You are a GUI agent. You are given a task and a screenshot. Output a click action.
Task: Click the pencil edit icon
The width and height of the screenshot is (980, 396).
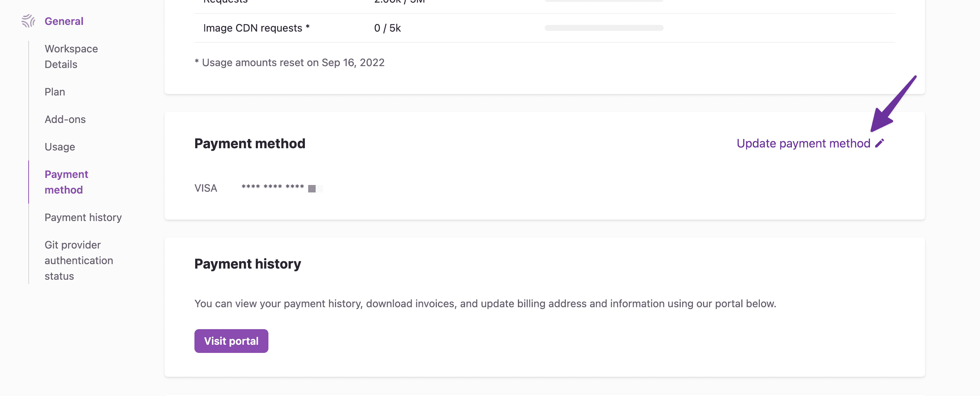(x=880, y=143)
